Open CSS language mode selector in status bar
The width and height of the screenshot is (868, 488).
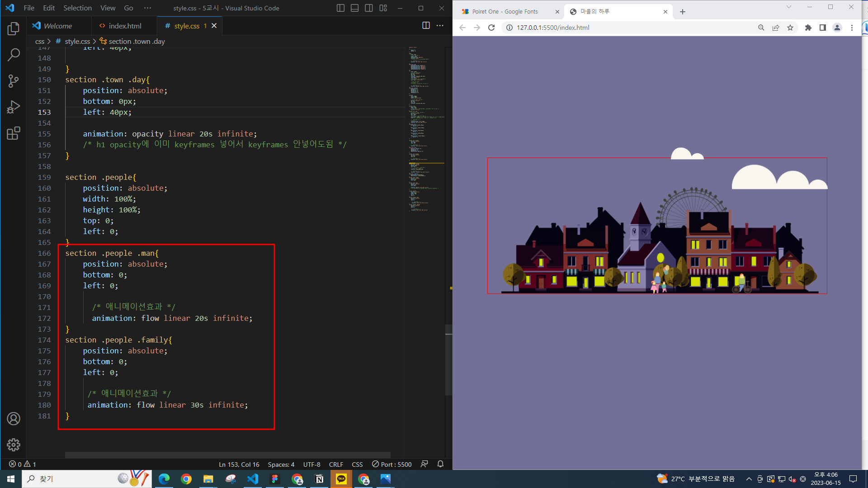pyautogui.click(x=357, y=465)
